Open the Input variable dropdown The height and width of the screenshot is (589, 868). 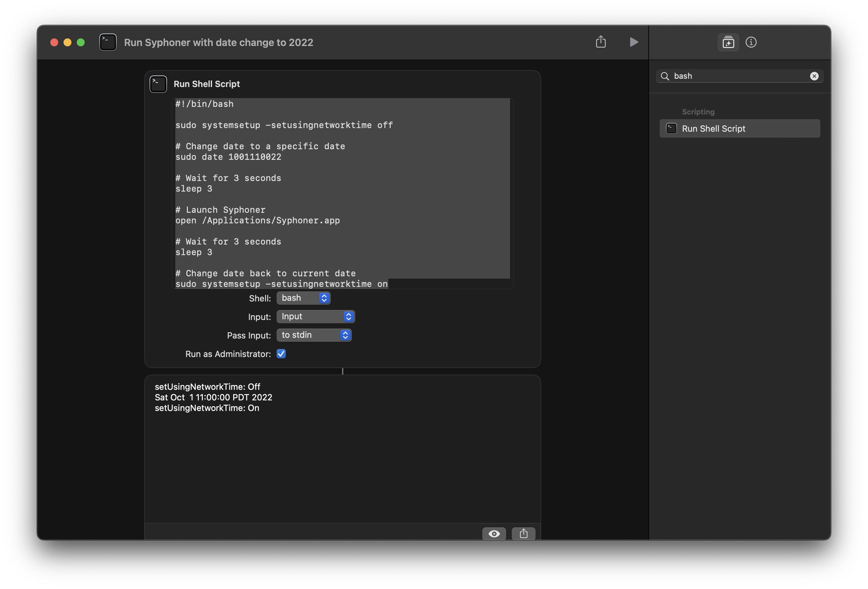click(x=315, y=317)
